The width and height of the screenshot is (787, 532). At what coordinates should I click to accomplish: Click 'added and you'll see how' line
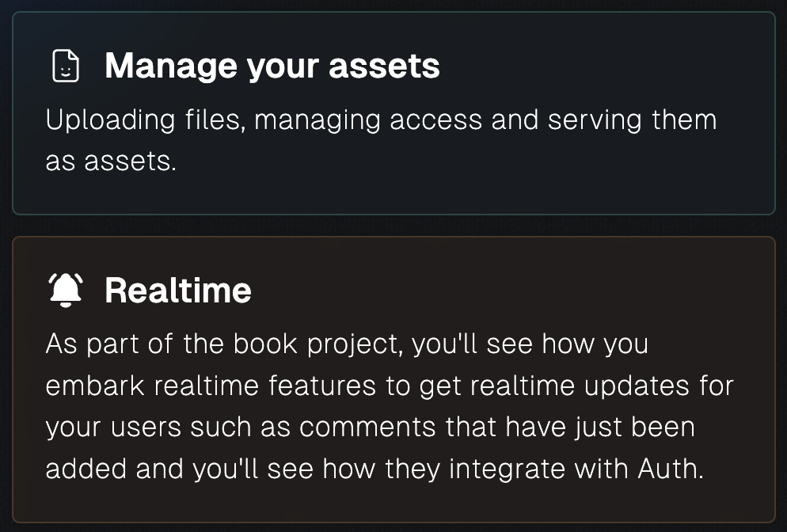click(374, 469)
